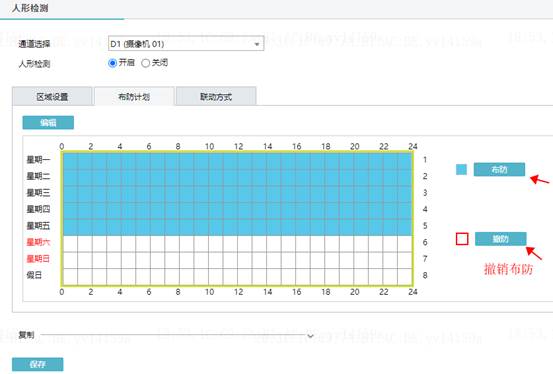Viewport: 553px width, 374px height.
Task: Select the 开启 radio button
Action: point(113,63)
